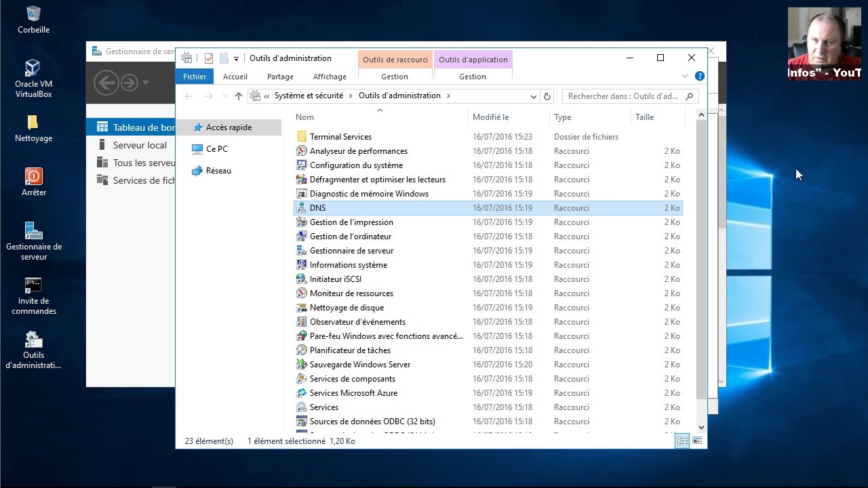Screen dimensions: 868x488
Task: Select the Sources de données ODBC (32 bits) row
Action: [x=488, y=422]
